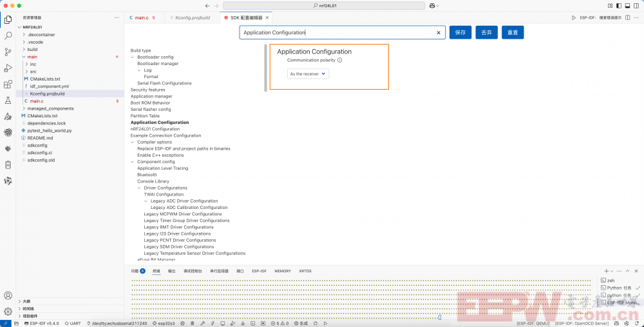Open the Copilot dropdown in title bar
The image size is (644, 327).
[434, 6]
